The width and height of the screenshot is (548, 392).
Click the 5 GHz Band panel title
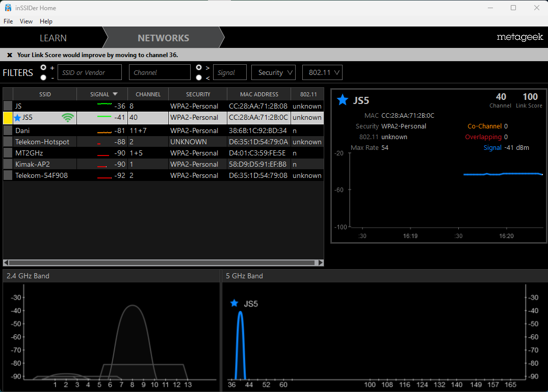click(x=244, y=276)
